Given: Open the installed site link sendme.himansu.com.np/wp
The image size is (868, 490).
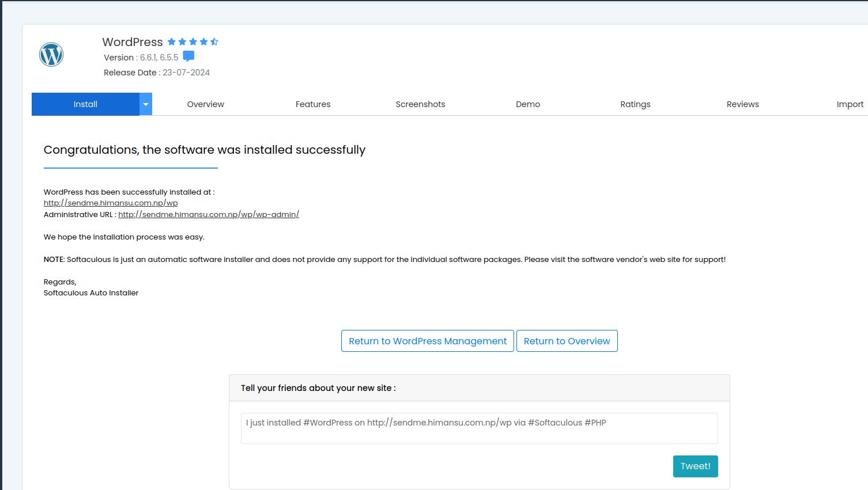Looking at the screenshot, I should coord(111,203).
